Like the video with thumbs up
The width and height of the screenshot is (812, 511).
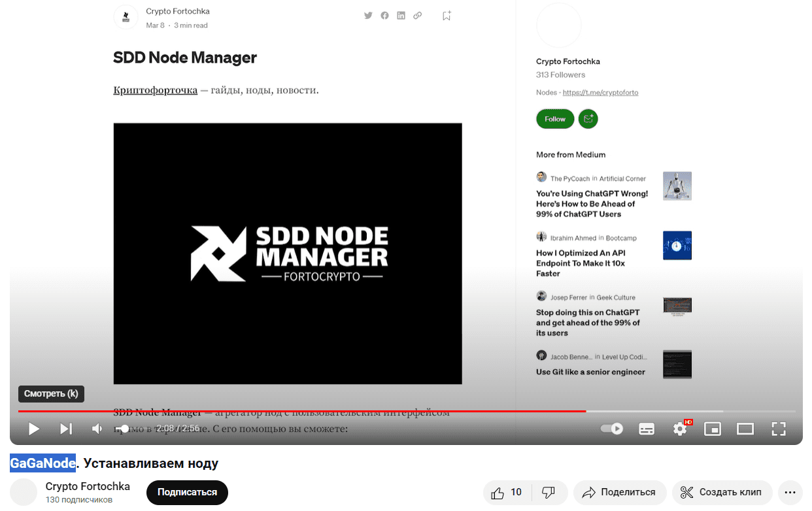507,493
